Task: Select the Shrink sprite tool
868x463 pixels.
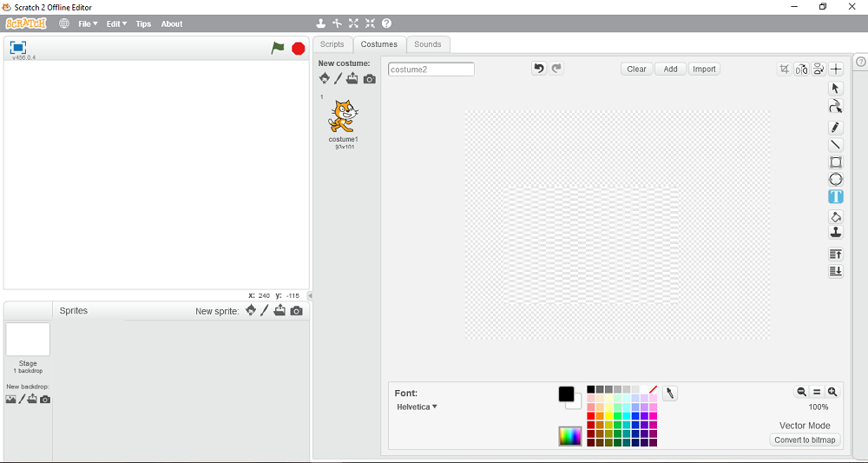Action: [370, 23]
